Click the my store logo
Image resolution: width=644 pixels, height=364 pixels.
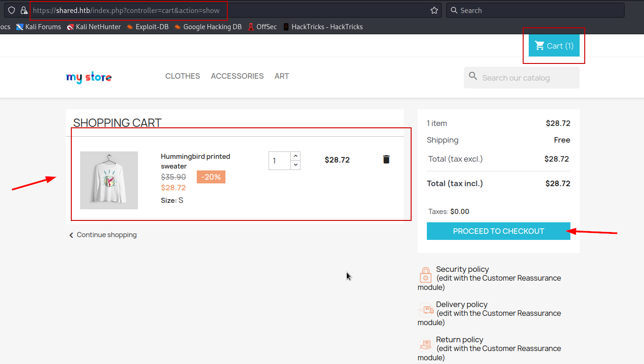tap(89, 77)
